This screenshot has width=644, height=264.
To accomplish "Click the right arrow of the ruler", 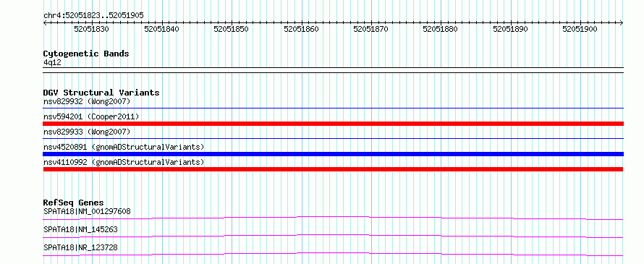I will tap(622, 23).
